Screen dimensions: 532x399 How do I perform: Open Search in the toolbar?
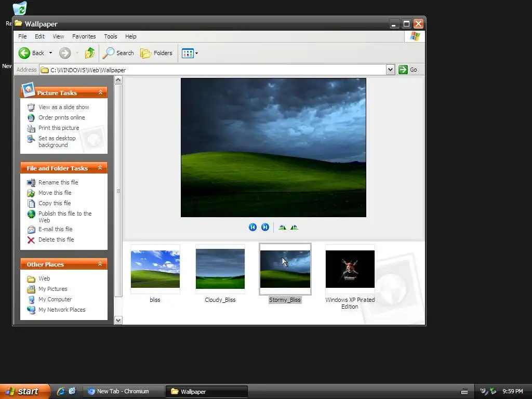click(118, 53)
